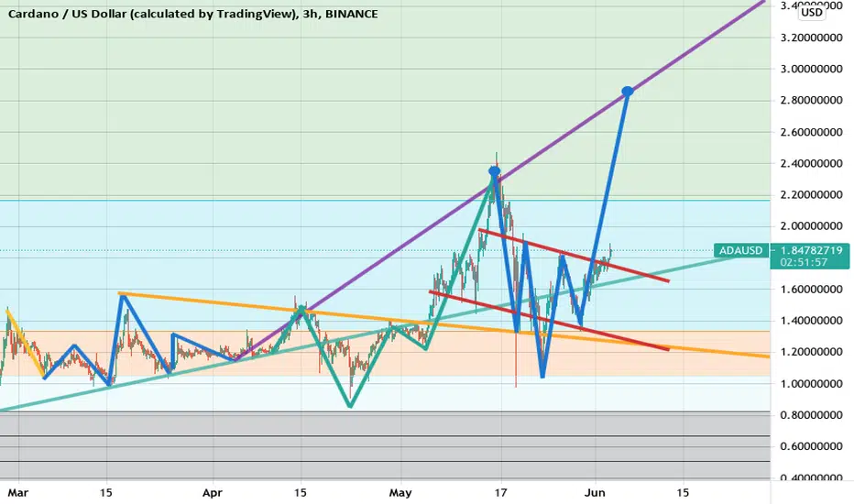
Task: Click the 2.00000000 price axis label
Action: (812, 226)
